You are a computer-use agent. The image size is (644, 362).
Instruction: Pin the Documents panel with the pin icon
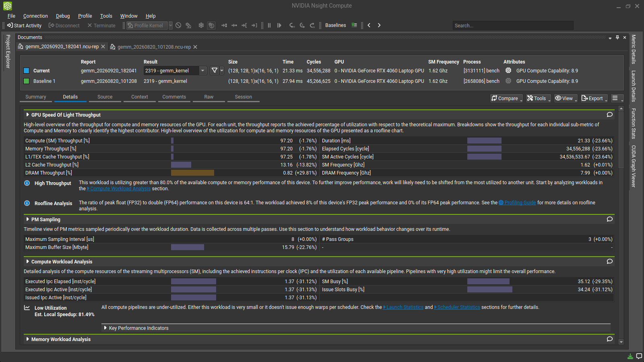617,37
